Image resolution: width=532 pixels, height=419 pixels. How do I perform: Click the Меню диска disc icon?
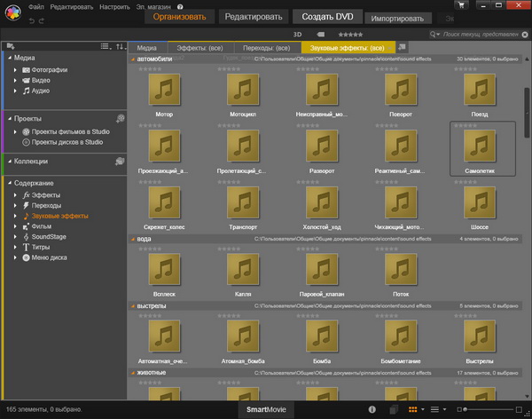tap(27, 257)
